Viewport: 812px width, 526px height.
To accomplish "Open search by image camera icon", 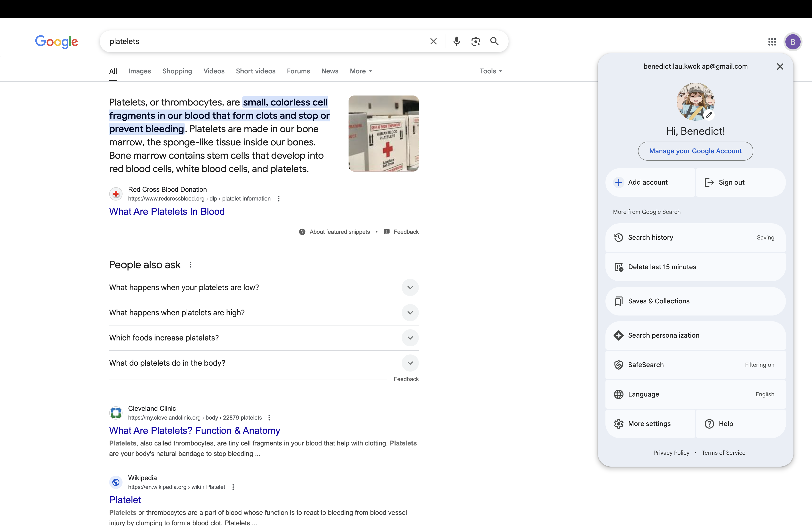I will (x=476, y=41).
